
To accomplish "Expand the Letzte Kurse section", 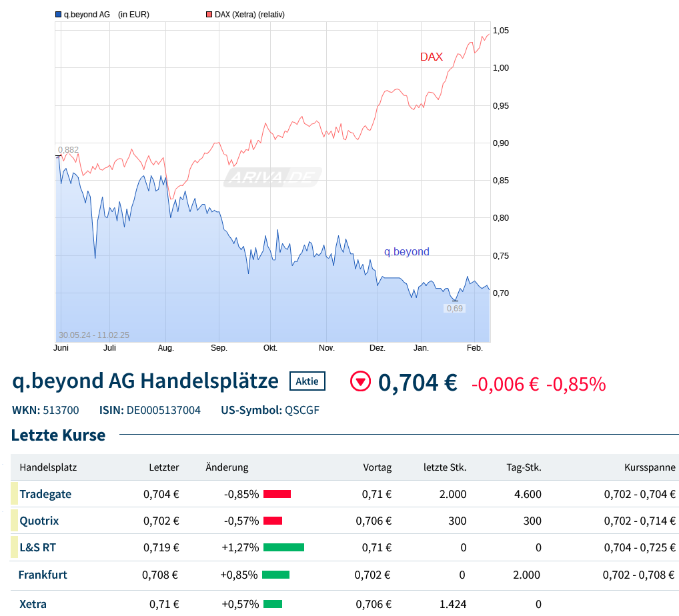I will (x=58, y=435).
